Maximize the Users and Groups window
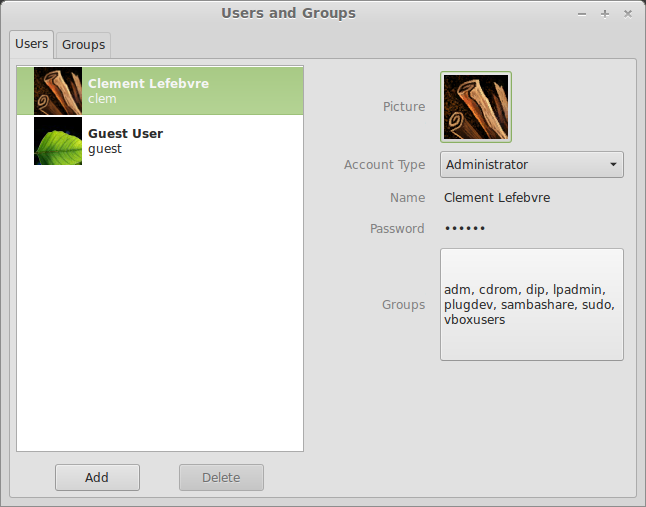The image size is (646, 507). (x=605, y=14)
